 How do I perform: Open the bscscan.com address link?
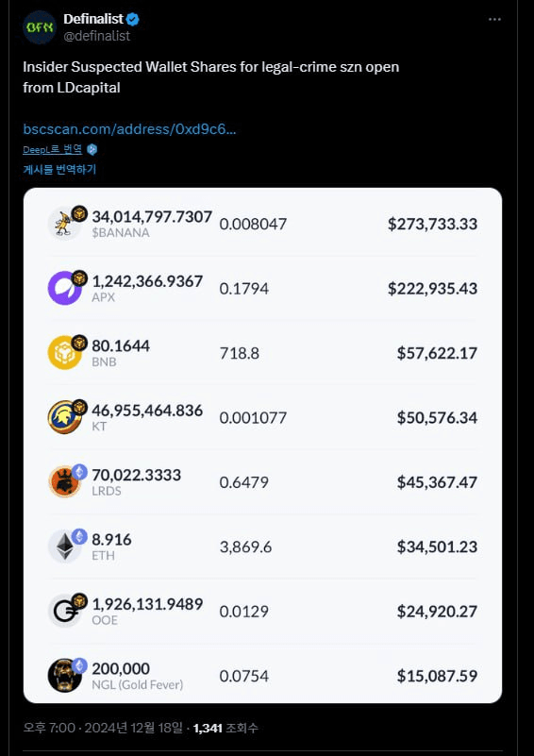(x=129, y=129)
